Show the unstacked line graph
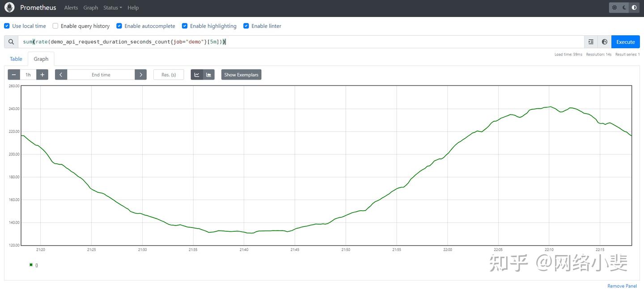 197,75
